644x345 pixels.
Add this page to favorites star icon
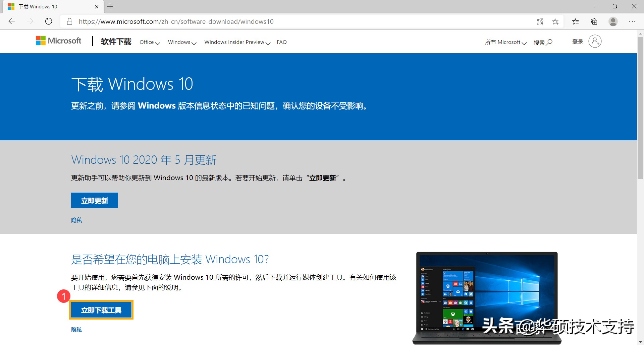tap(555, 21)
